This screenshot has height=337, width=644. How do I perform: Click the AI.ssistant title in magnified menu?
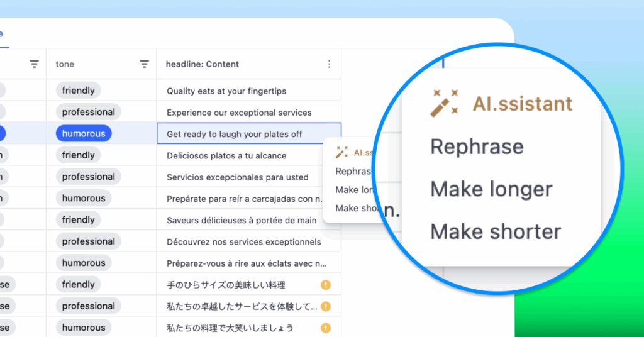[x=522, y=103]
